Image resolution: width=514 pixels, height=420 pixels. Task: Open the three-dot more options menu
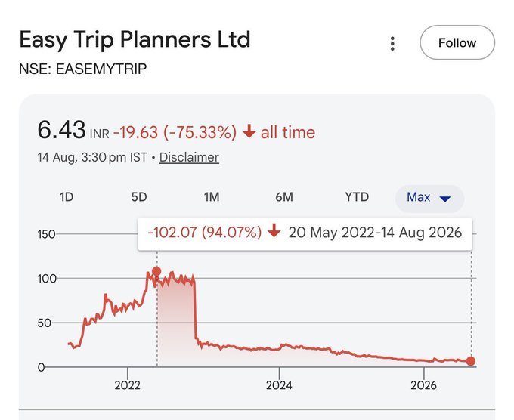[392, 43]
